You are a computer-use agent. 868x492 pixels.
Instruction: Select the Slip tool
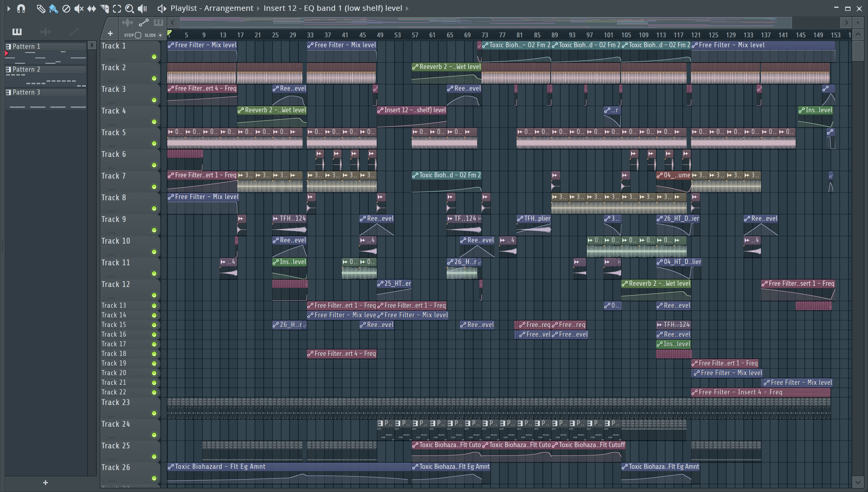click(x=91, y=8)
